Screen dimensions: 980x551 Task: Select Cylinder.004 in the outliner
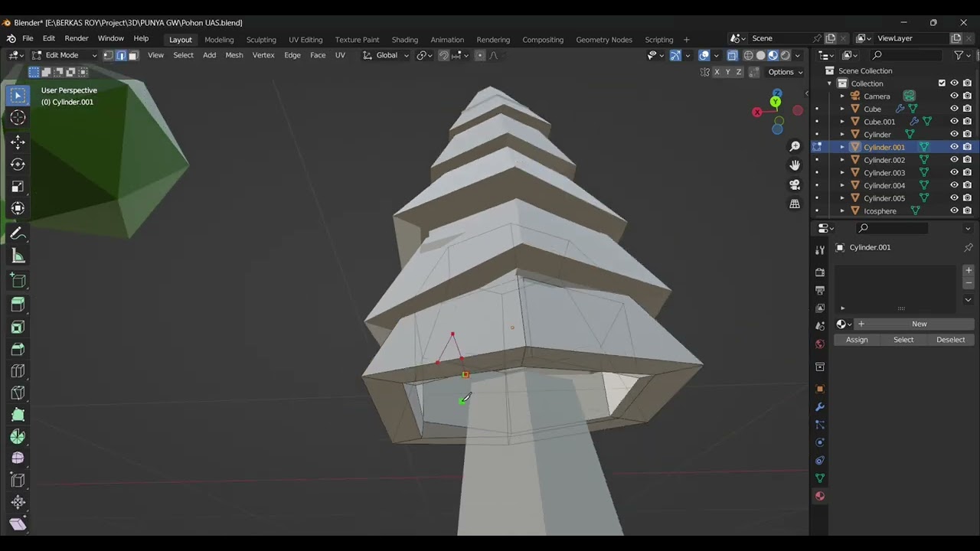(884, 186)
